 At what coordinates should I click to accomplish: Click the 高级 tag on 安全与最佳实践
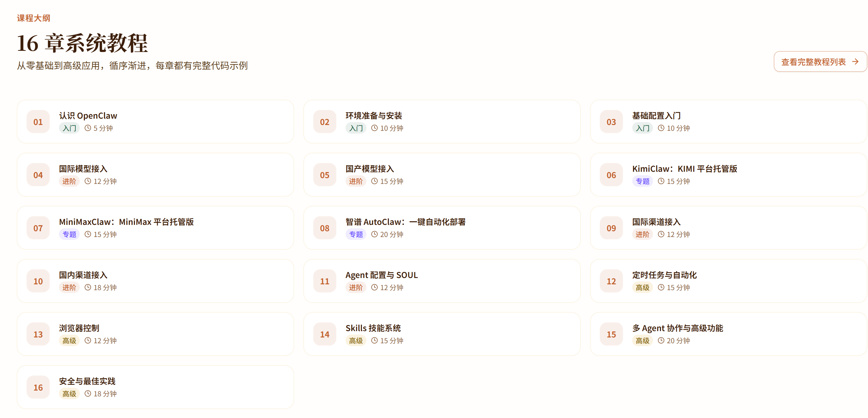pyautogui.click(x=69, y=394)
